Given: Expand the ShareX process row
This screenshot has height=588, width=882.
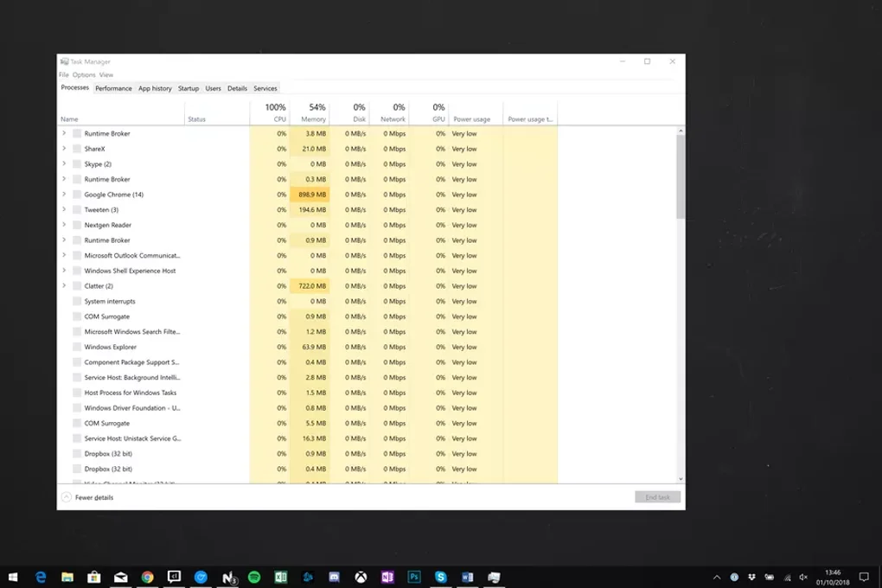Looking at the screenshot, I should tap(64, 149).
